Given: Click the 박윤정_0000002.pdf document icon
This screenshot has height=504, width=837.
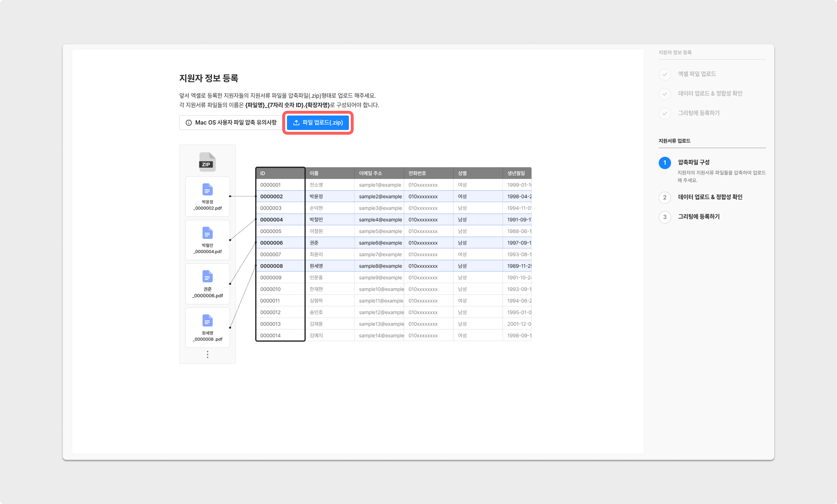Looking at the screenshot, I should tap(207, 189).
